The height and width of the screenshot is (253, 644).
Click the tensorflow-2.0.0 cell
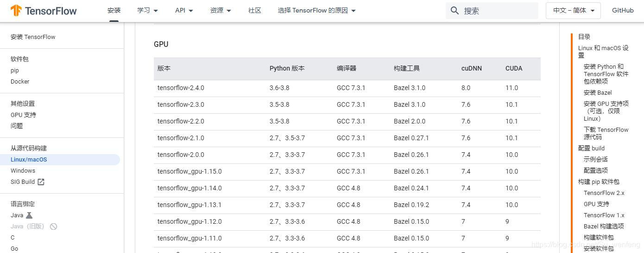181,155
